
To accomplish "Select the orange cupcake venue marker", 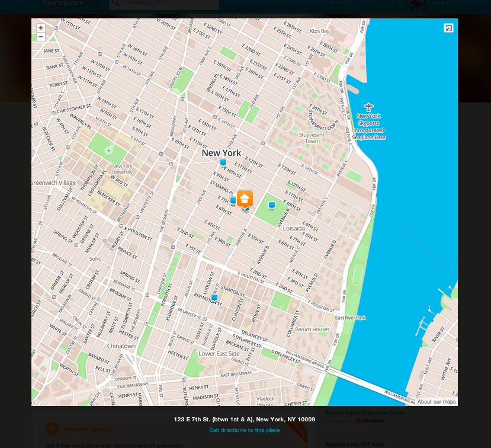I will pyautogui.click(x=245, y=199).
